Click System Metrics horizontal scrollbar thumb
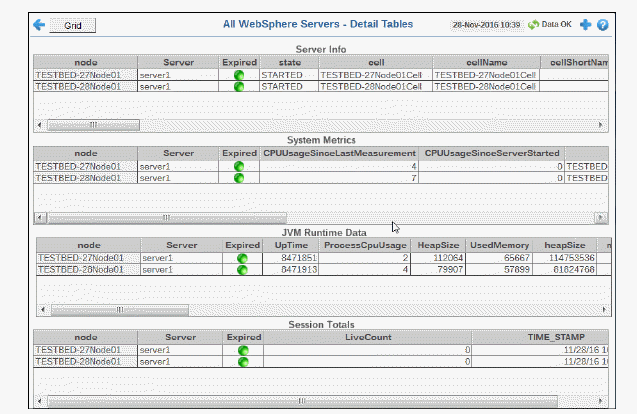Viewport: 637px width, 414px height. [167, 218]
